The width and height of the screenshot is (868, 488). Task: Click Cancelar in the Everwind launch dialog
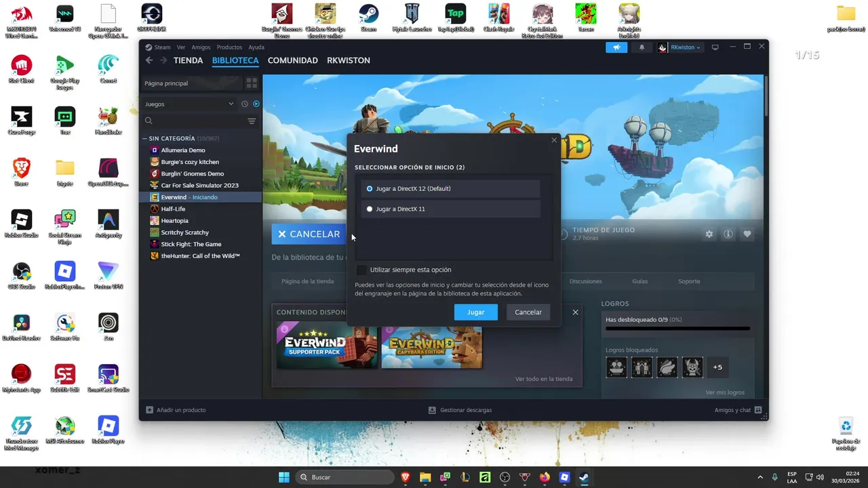(528, 312)
